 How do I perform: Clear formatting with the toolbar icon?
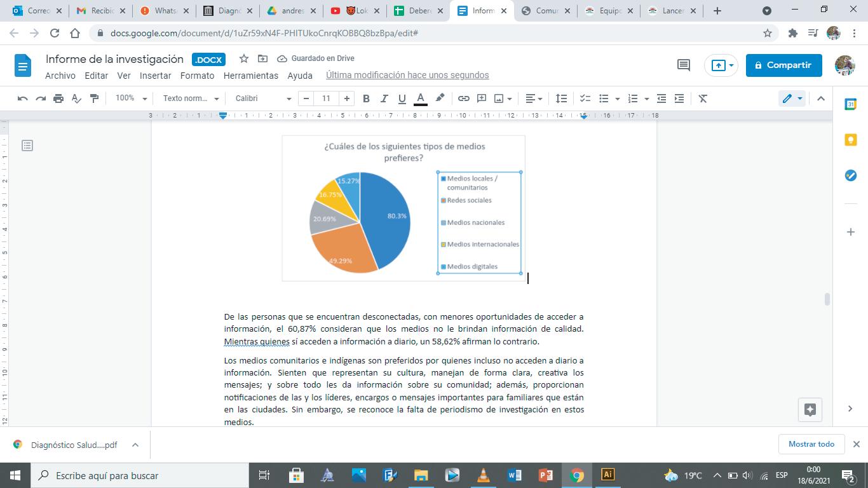pos(703,98)
